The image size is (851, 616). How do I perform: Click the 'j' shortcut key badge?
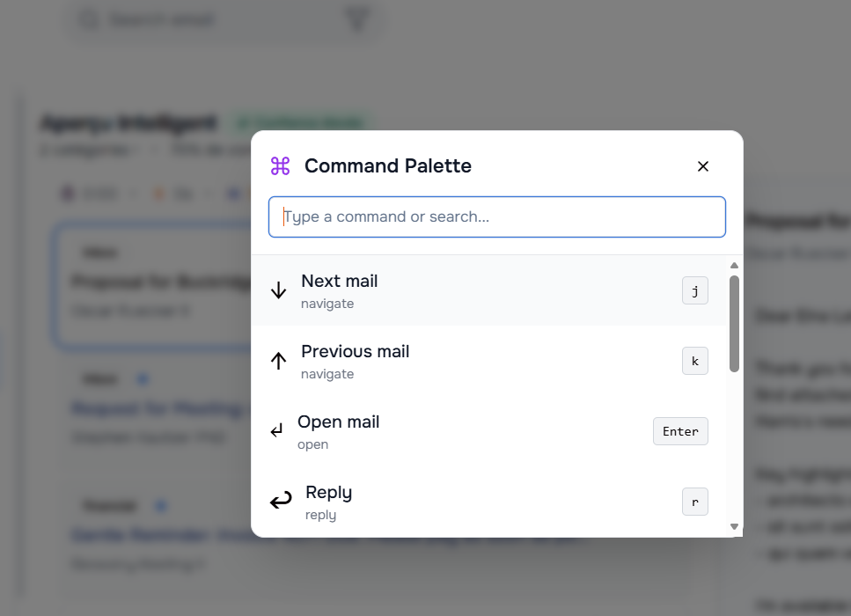(x=694, y=290)
